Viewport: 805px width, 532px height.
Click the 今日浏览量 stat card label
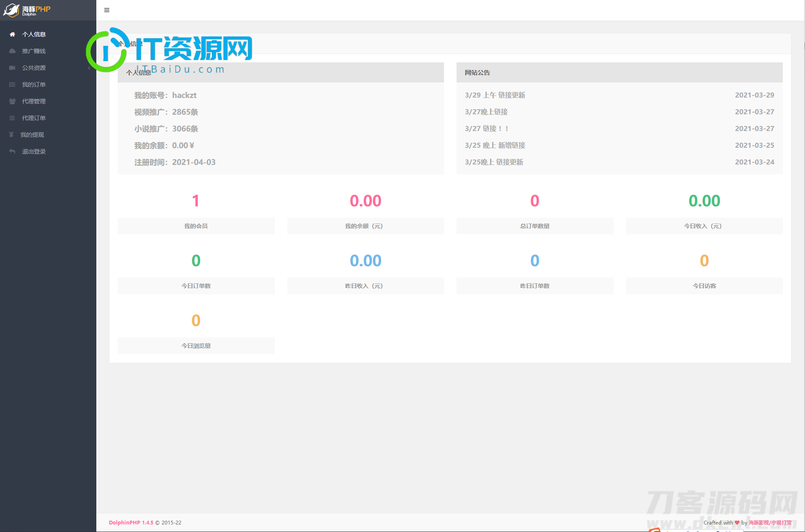point(196,346)
